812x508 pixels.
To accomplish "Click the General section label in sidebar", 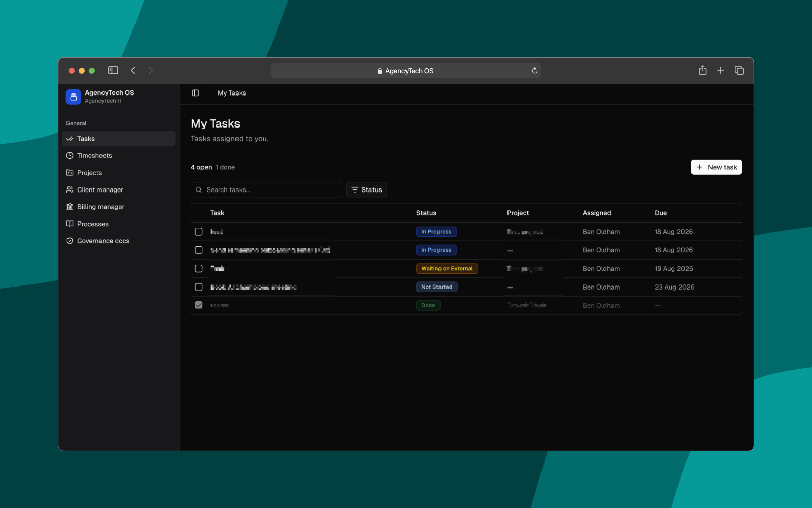I will (76, 123).
